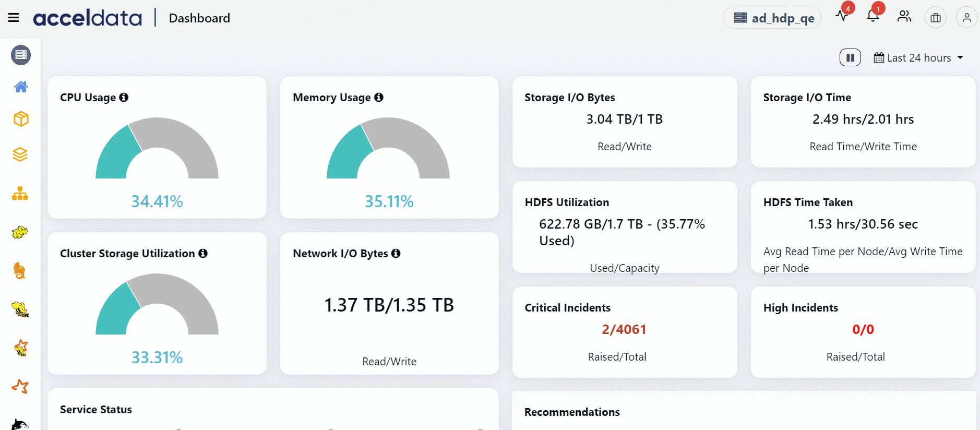Click the Critical Incidents 2/4061 count
Image resolution: width=980 pixels, height=430 pixels.
(624, 329)
